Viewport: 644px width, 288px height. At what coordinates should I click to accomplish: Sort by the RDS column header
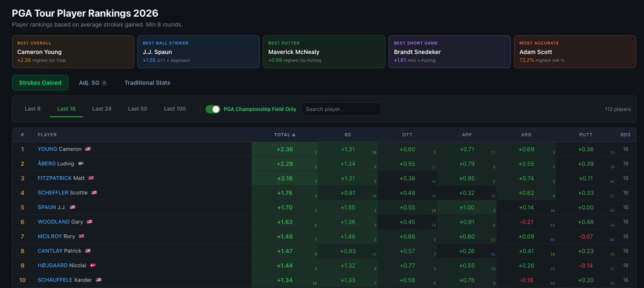626,135
